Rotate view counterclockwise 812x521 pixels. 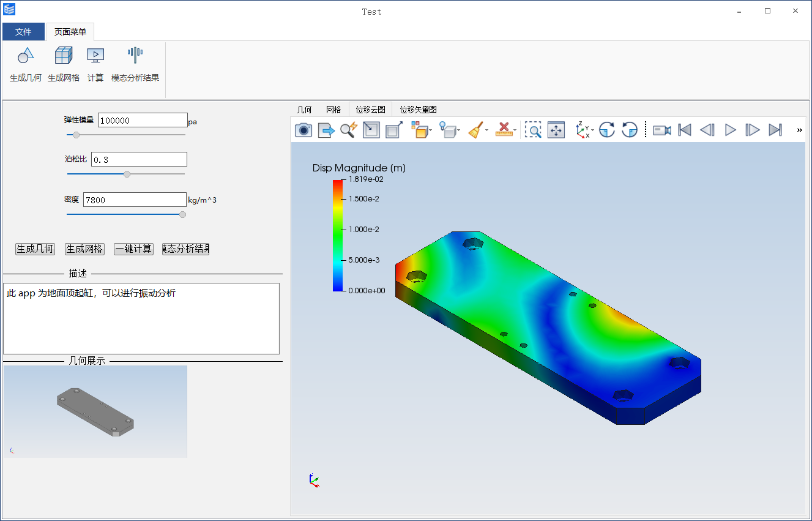(630, 130)
